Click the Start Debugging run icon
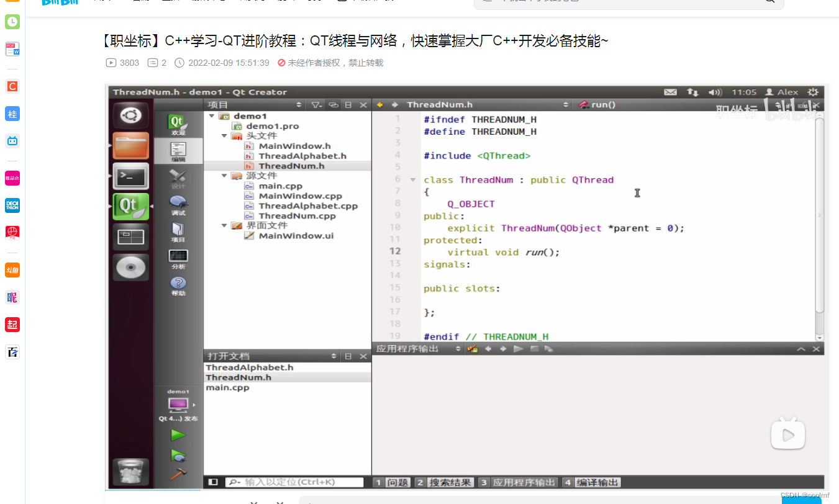839x504 pixels. (x=178, y=456)
